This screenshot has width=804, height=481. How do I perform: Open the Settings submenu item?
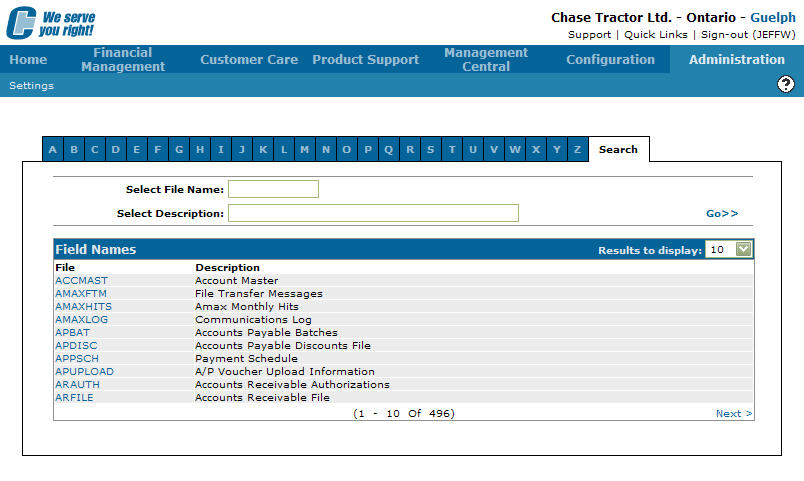point(32,85)
